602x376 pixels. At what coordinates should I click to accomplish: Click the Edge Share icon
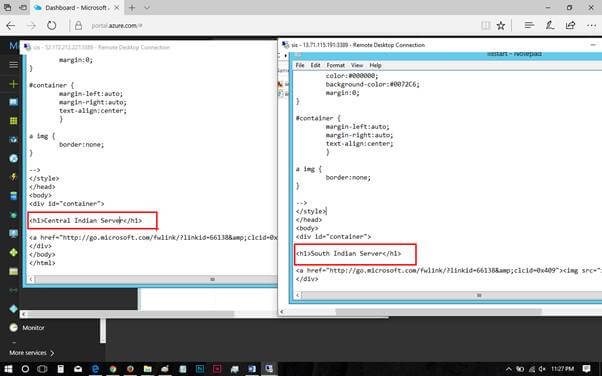(571, 25)
